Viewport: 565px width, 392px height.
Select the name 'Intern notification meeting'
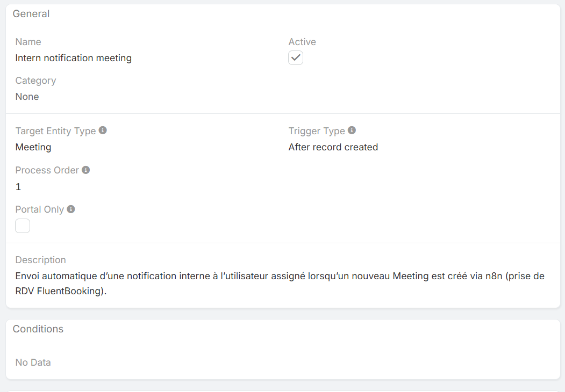point(74,58)
